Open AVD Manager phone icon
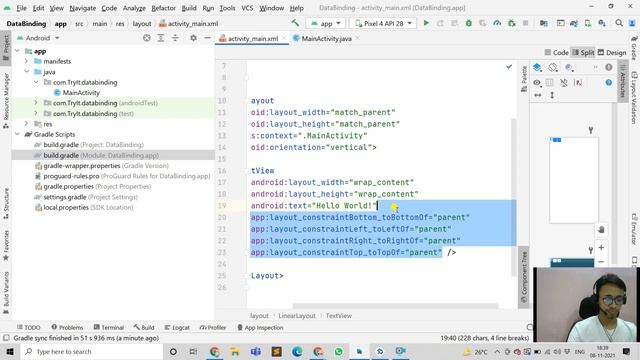The height and width of the screenshot is (360, 640). (588, 23)
